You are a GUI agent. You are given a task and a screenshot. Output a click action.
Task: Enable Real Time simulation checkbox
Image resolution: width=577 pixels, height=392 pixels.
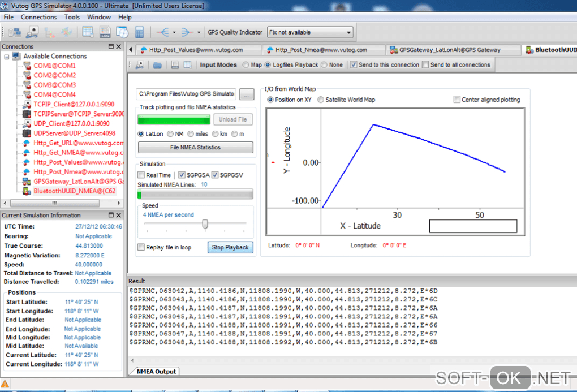[141, 175]
